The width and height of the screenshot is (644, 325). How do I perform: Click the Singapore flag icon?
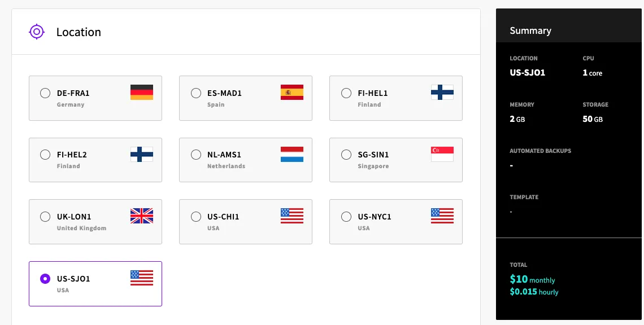coord(442,154)
